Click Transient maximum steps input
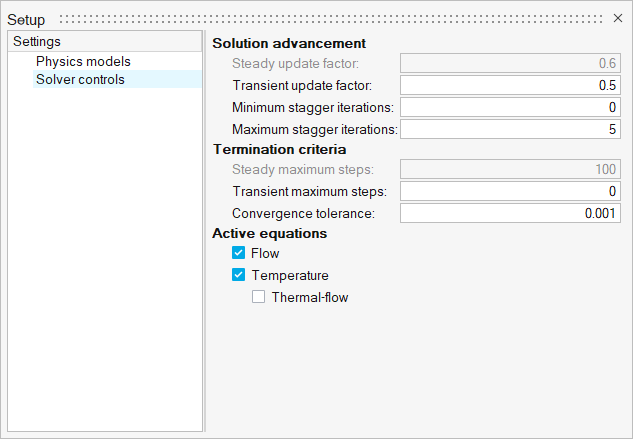Screen dimensions: 633x439 [510, 191]
